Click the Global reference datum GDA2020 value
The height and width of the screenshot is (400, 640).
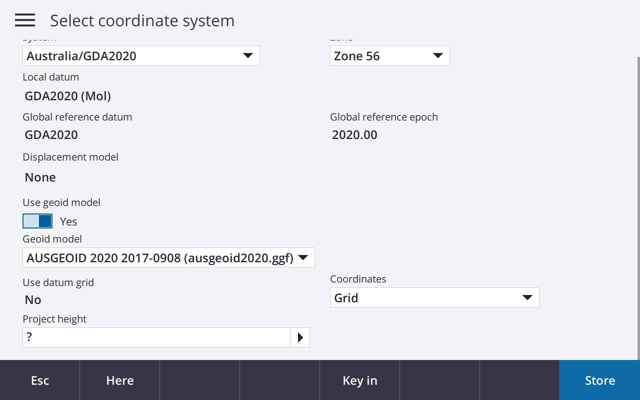click(51, 135)
